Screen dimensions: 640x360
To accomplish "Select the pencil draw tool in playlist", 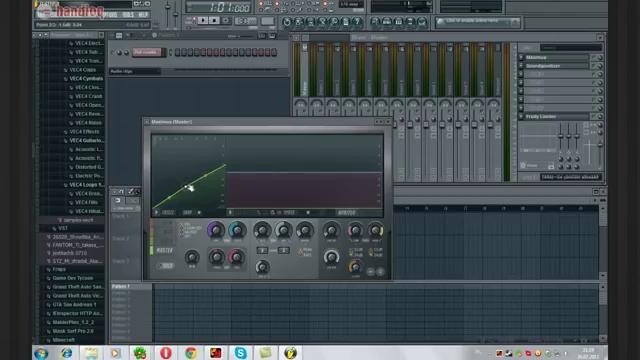I will tap(131, 191).
